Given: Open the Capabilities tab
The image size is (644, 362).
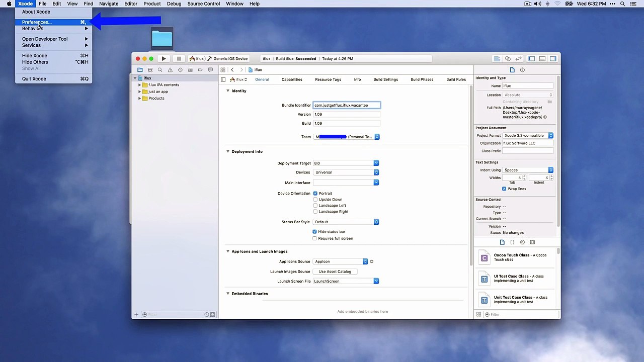Looking at the screenshot, I should click(292, 79).
